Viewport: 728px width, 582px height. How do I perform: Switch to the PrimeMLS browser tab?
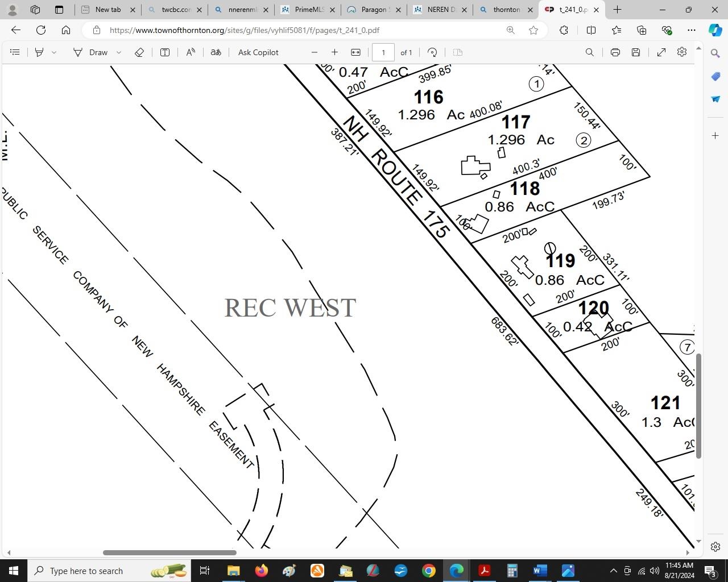click(307, 10)
